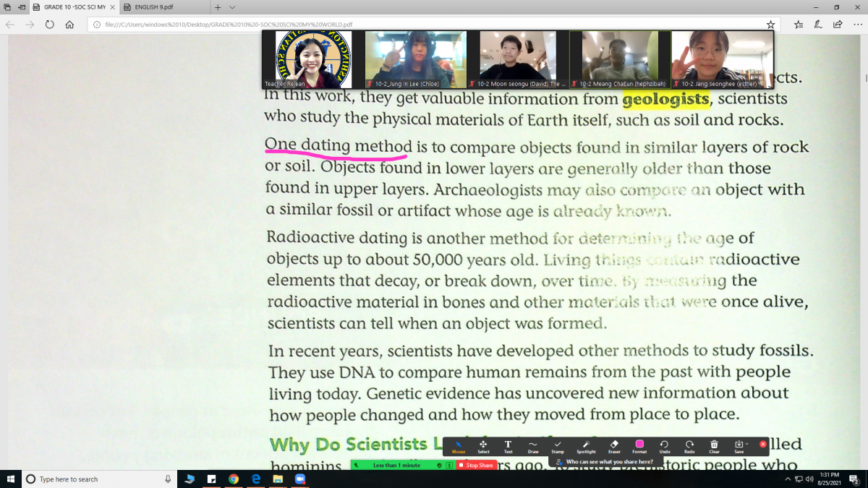Activate the taskbar microphone search icon

click(x=168, y=479)
